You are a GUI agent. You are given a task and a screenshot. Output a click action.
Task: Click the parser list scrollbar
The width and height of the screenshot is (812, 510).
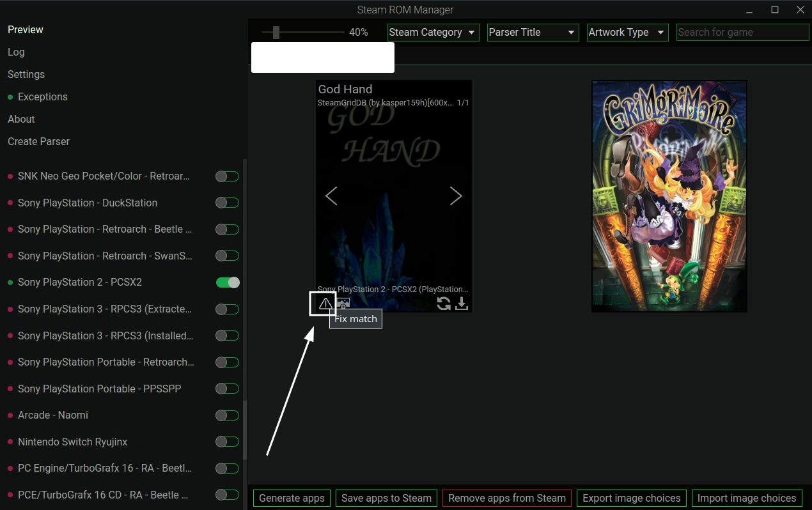click(x=245, y=429)
